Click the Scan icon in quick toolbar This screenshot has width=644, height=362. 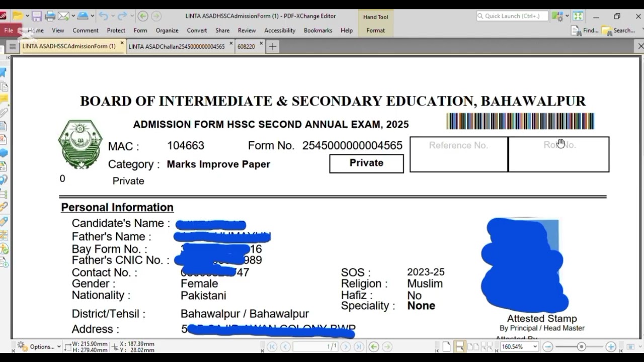(83, 16)
